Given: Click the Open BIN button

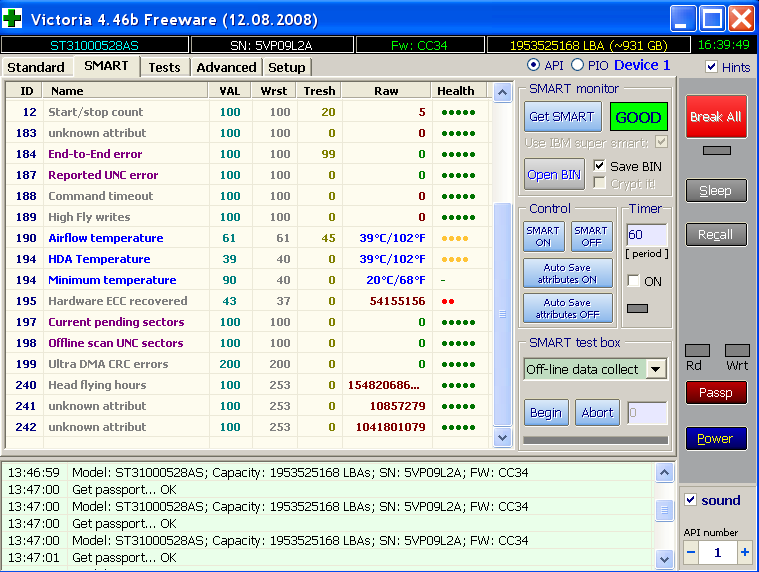Looking at the screenshot, I should pos(554,174).
